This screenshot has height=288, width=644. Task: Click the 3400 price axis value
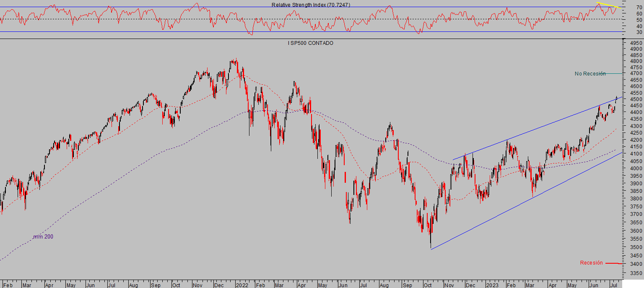point(636,264)
